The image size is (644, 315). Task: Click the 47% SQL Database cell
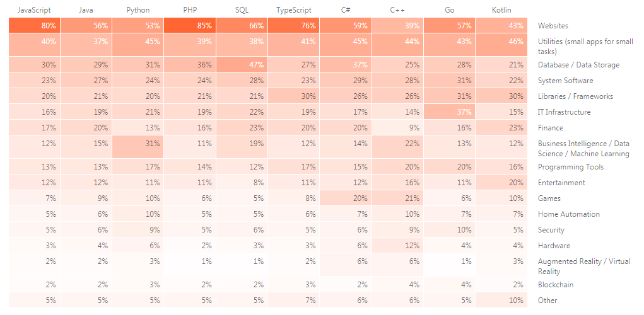[x=242, y=65]
